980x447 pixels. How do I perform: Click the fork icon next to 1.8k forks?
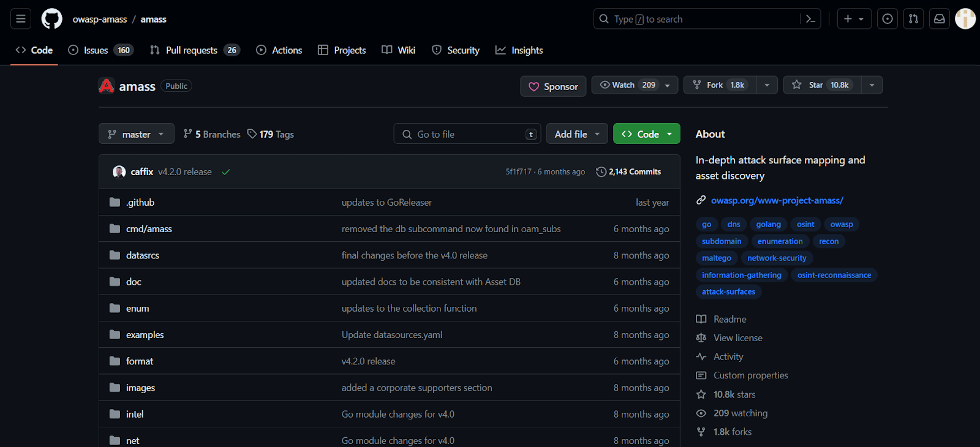(x=701, y=432)
